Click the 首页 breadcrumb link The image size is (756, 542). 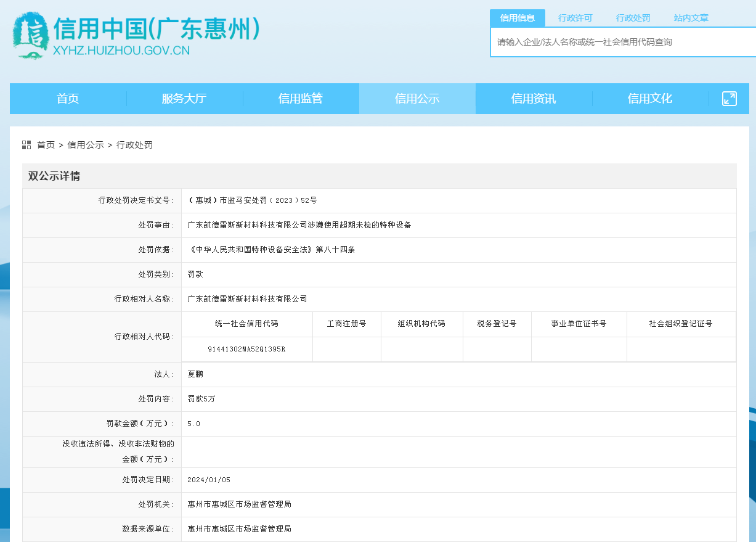[46, 145]
